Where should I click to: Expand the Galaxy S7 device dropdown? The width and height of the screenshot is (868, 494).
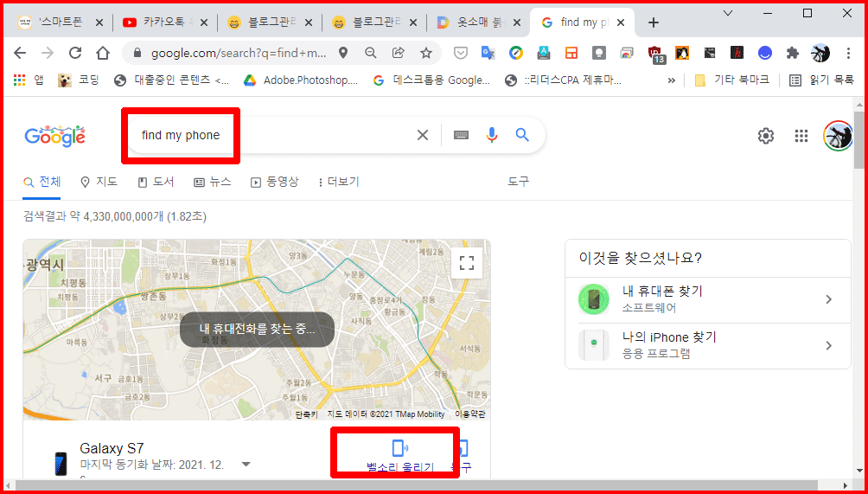(246, 464)
